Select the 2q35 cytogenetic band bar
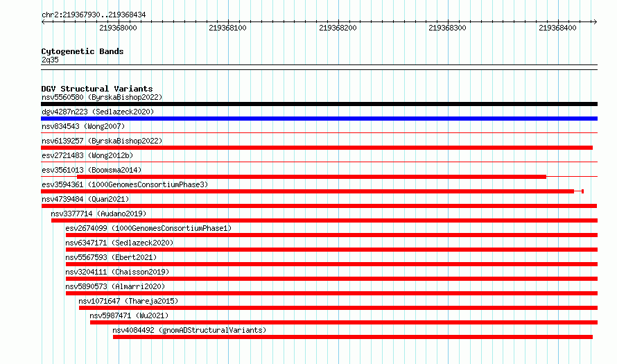The width and height of the screenshot is (617, 364). pos(319,67)
